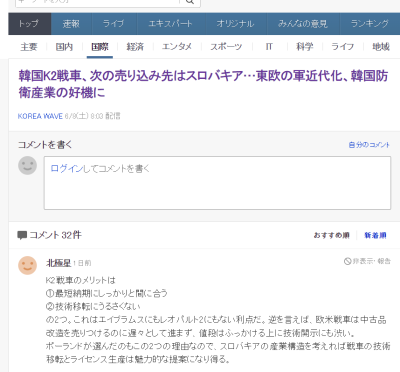Click the search magnifier icon
The width and height of the screenshot is (400, 372).
click(189, 2)
